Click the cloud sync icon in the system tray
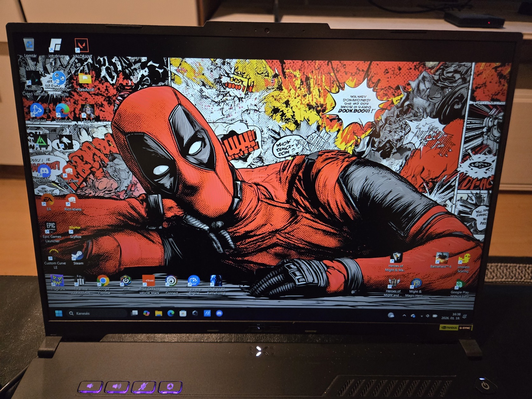This screenshot has height=399, width=532. 413,316
